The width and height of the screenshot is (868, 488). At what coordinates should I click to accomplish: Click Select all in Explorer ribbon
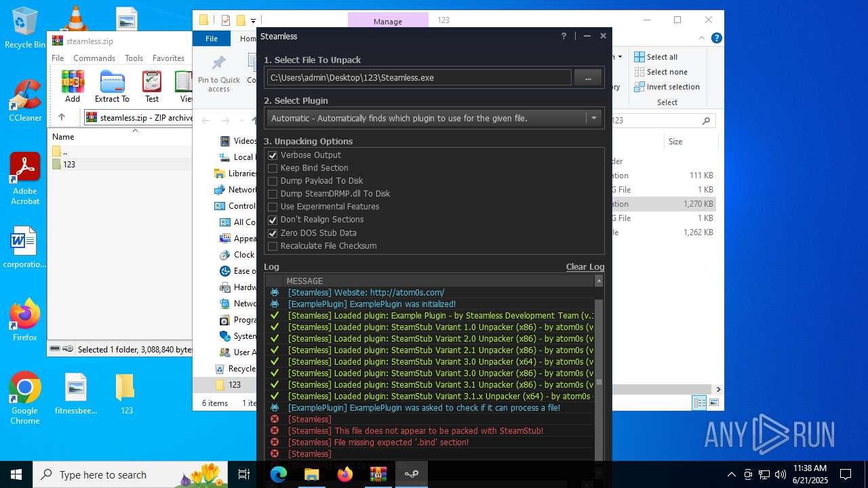(x=656, y=57)
